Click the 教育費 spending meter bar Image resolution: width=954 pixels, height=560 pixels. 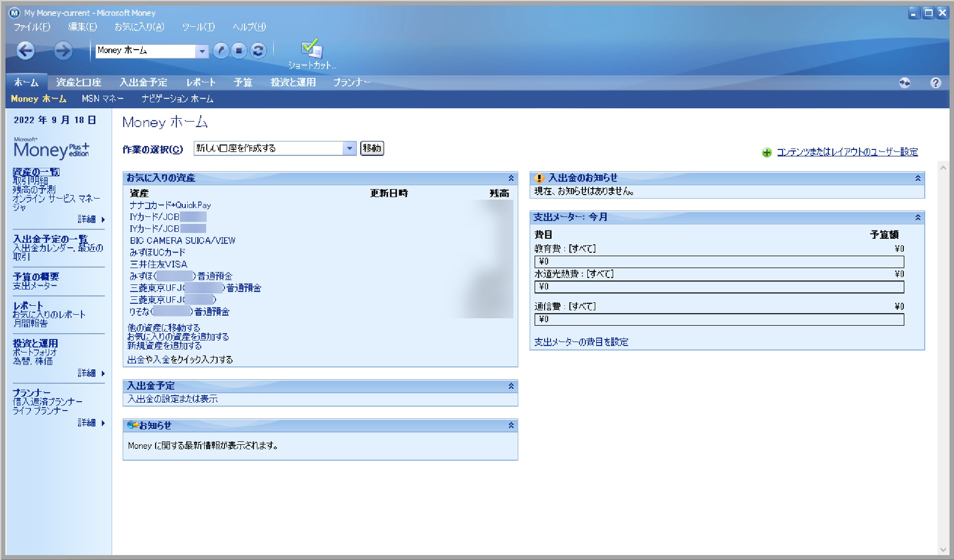click(x=719, y=262)
